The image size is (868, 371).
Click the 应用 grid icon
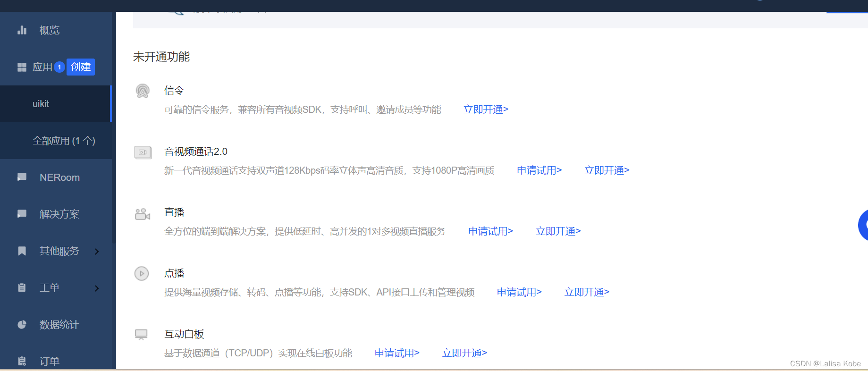[x=22, y=67]
